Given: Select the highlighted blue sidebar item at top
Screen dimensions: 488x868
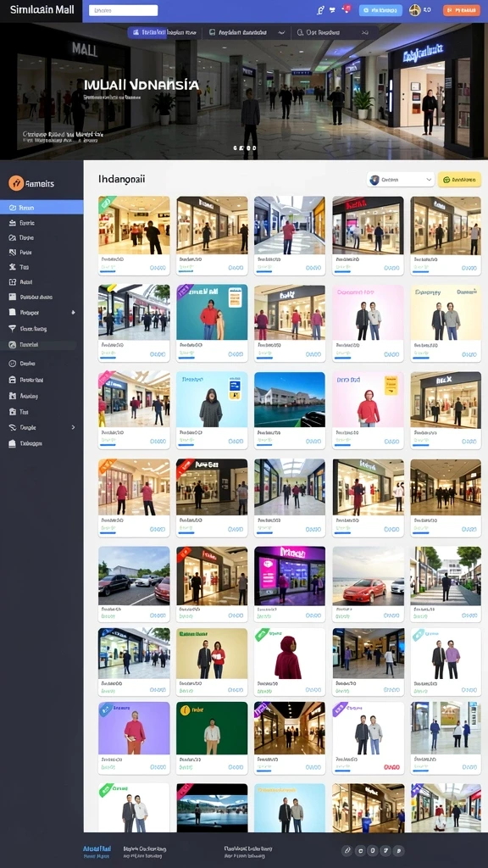Looking at the screenshot, I should [x=42, y=208].
